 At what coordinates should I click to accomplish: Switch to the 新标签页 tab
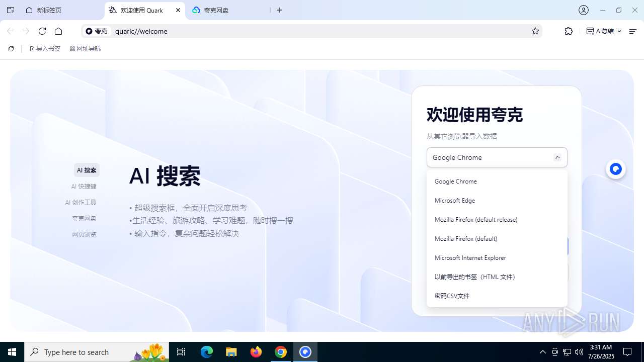tap(62, 10)
